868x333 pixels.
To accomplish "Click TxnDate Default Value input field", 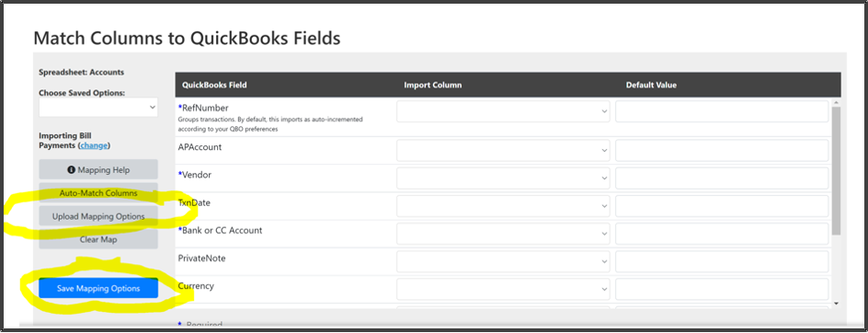I will [x=722, y=205].
